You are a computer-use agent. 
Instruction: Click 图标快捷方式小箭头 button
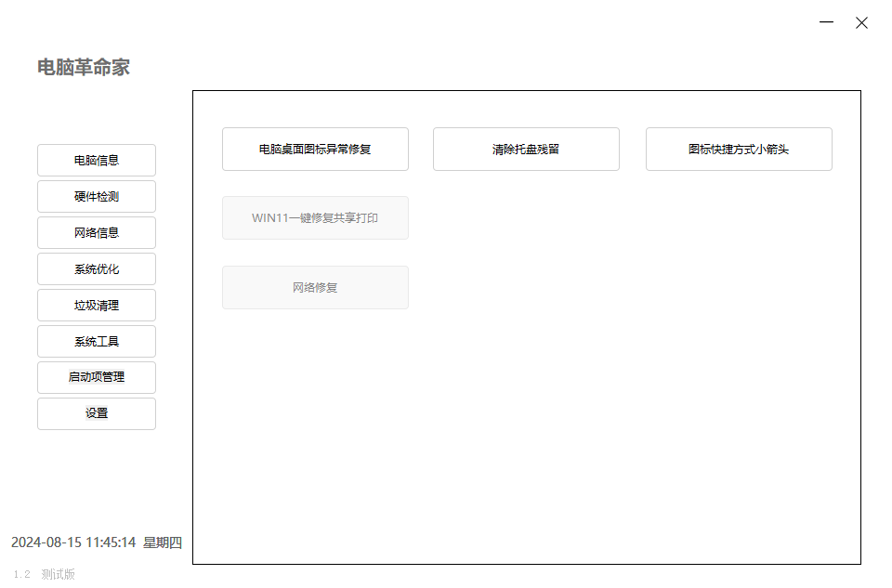(x=739, y=149)
